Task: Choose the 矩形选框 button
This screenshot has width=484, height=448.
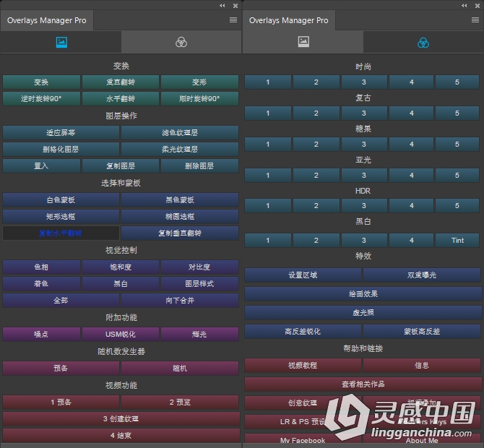Action: click(x=61, y=217)
